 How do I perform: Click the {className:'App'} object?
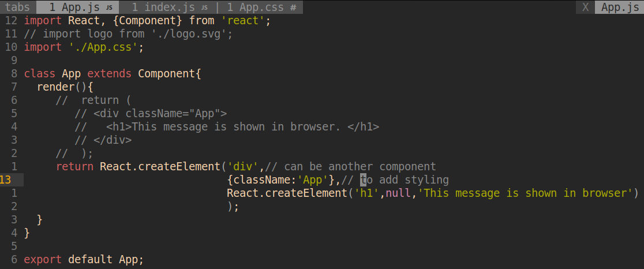[x=282, y=180]
